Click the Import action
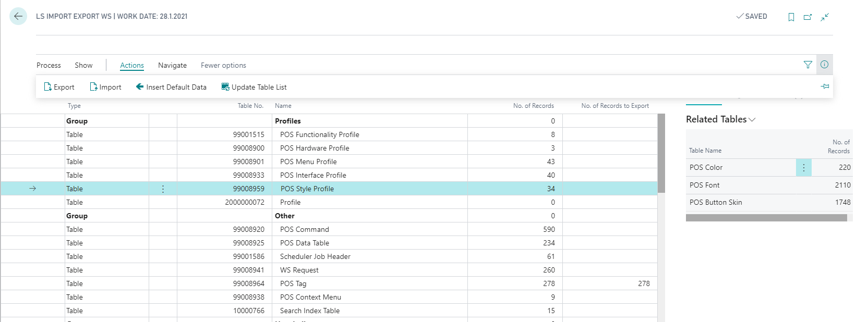Viewport: 868px width, 322px height. point(105,87)
